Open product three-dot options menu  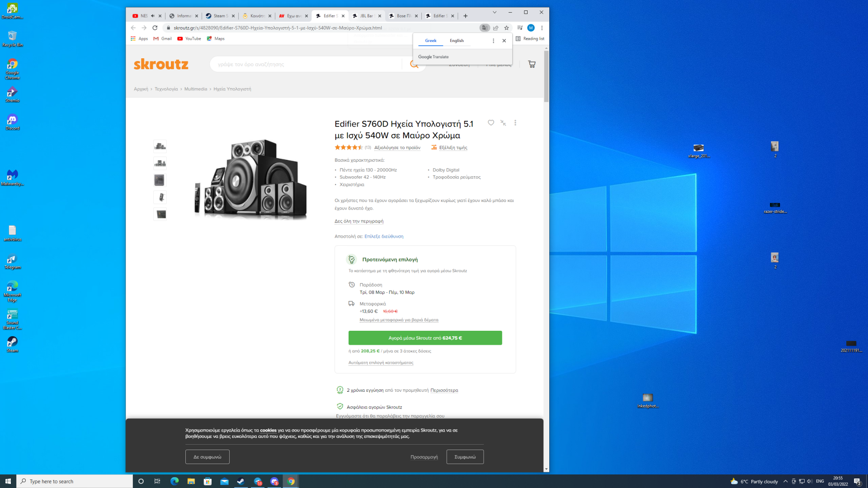(x=515, y=123)
